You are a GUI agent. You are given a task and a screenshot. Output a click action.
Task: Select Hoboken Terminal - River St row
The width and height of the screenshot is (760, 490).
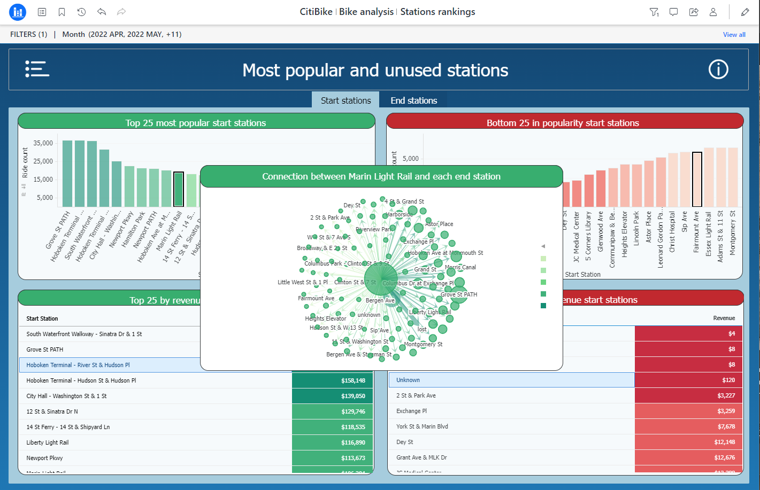(x=110, y=365)
